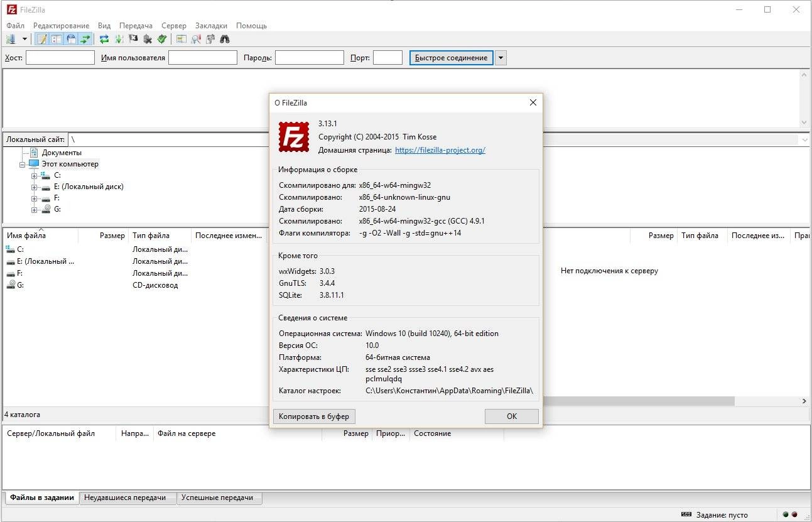
Task: Expand the E: (Локальный диск) node
Action: 35,187
